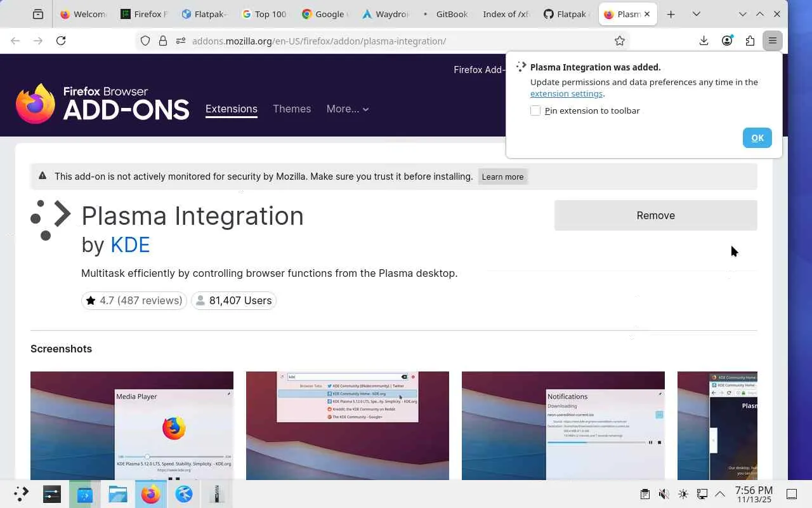Image resolution: width=812 pixels, height=508 pixels.
Task: Confirm the notification with OK
Action: pyautogui.click(x=757, y=138)
